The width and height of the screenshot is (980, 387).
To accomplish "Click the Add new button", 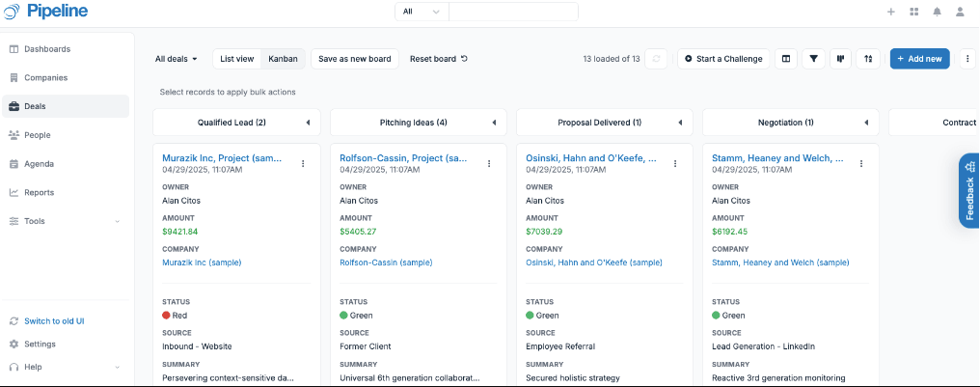I will pyautogui.click(x=919, y=59).
